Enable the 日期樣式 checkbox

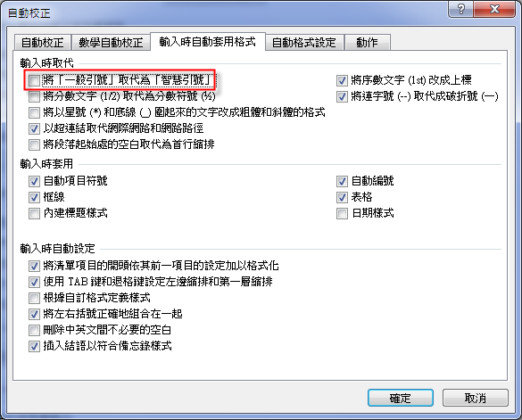point(342,213)
